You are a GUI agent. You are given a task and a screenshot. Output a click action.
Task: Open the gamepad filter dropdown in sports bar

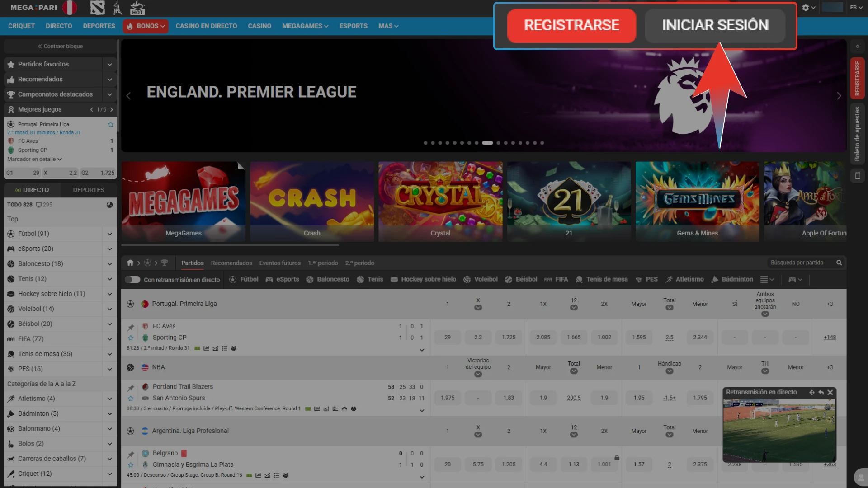795,280
